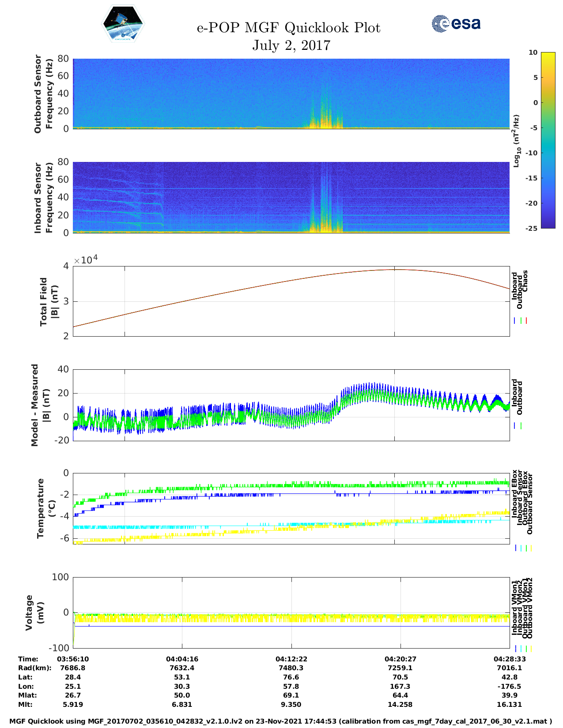This screenshot has width=563, height=728.
Task: Click the Model - Measured |B| plot area
Action: pyautogui.click(x=291, y=405)
